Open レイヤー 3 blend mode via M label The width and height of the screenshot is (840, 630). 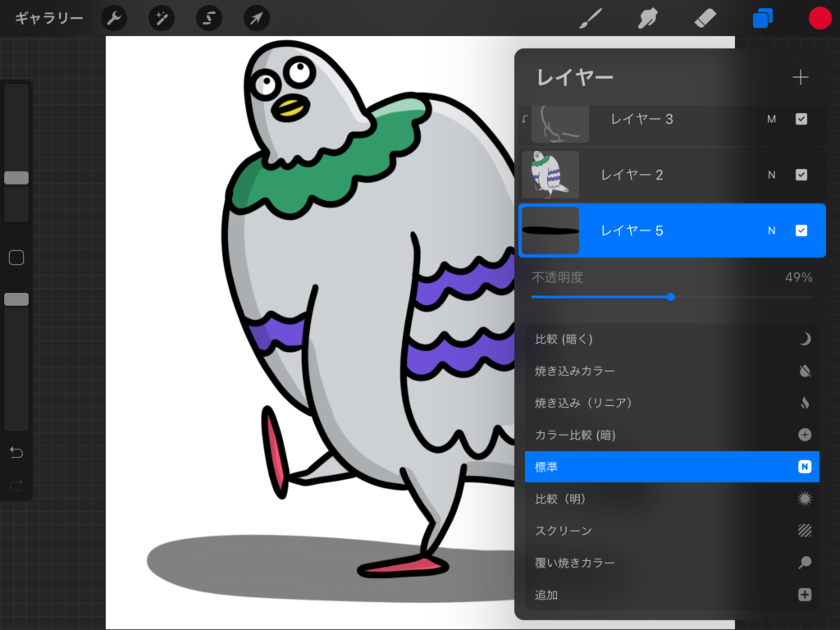tap(771, 119)
